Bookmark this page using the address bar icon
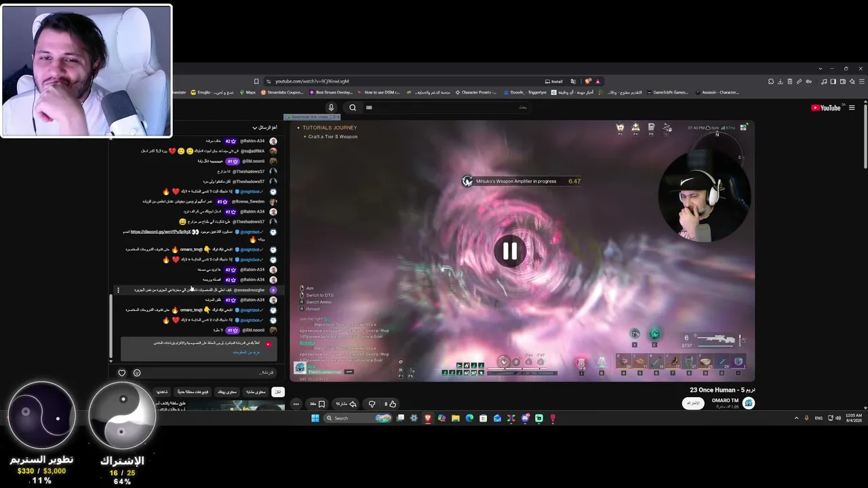The image size is (868, 488). (256, 81)
